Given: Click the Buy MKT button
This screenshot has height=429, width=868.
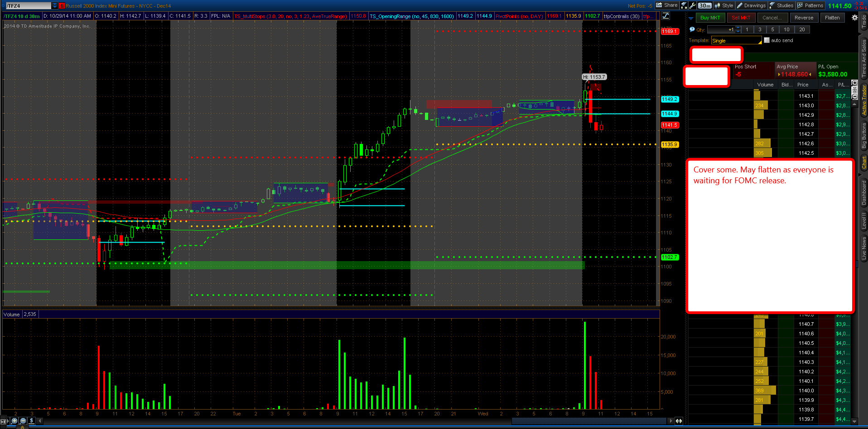Looking at the screenshot, I should click(x=710, y=18).
